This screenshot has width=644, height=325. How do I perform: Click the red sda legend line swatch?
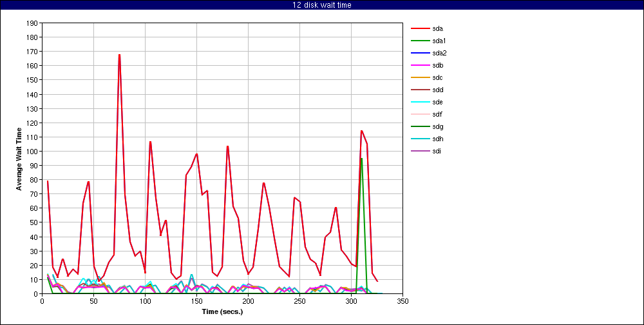(420, 29)
